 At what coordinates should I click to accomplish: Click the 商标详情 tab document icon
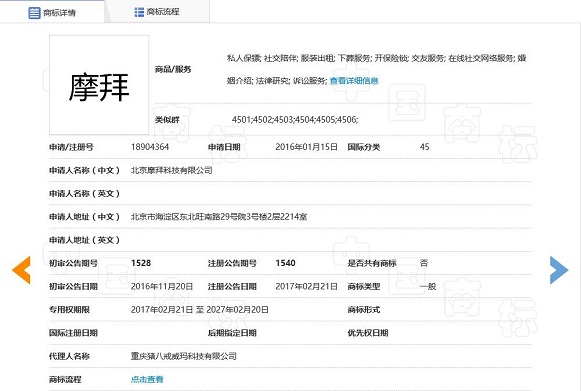[34, 13]
